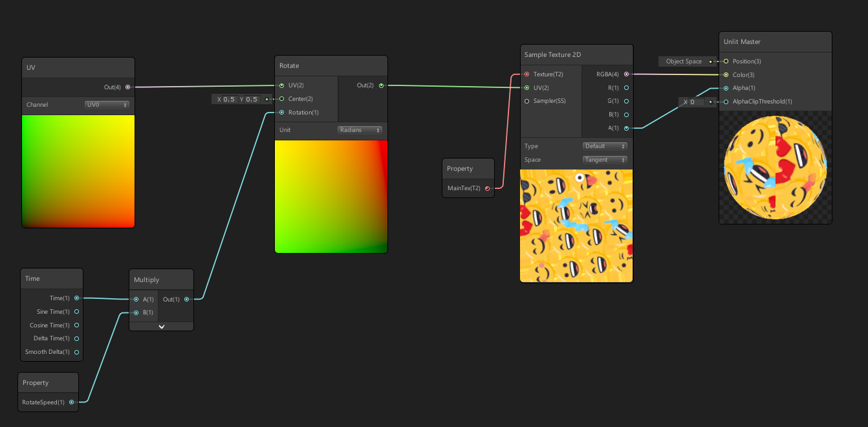Click the Center(2) input port on Rotate node
This screenshot has width=868, height=427.
click(x=281, y=99)
